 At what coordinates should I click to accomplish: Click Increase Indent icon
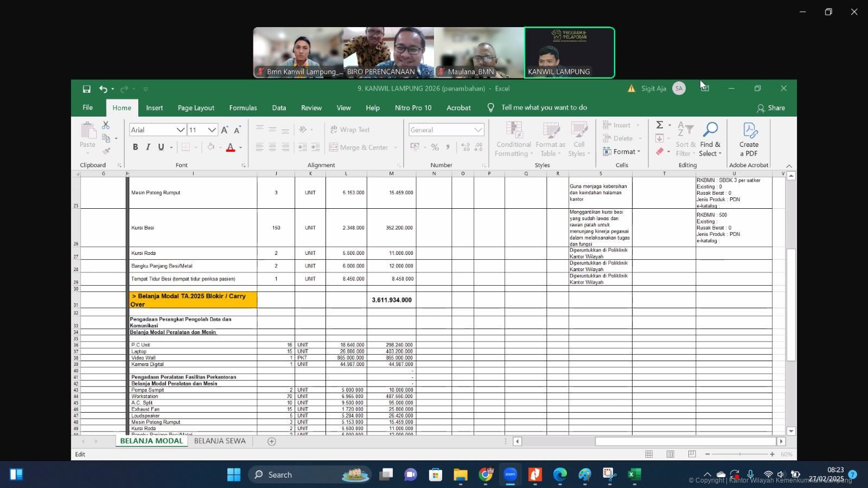click(x=316, y=147)
